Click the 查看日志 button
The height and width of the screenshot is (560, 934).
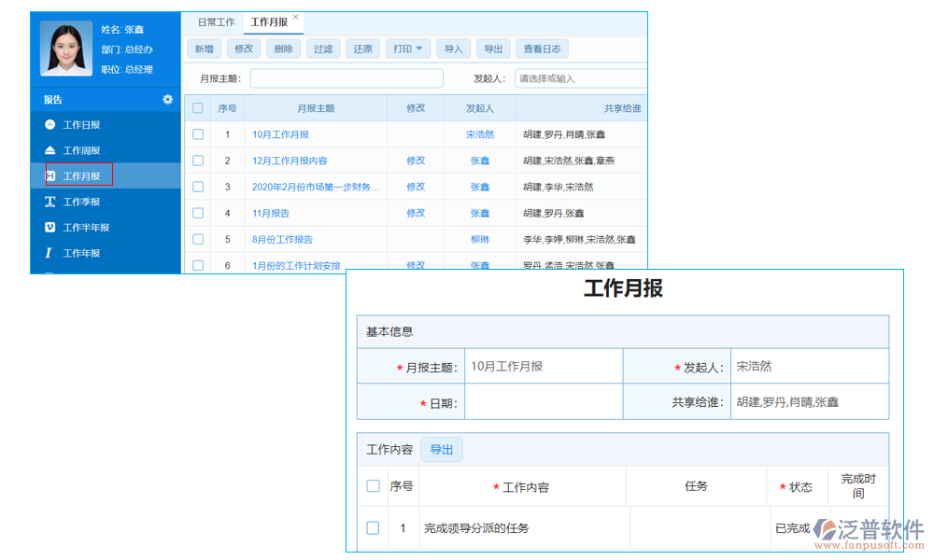click(x=542, y=49)
